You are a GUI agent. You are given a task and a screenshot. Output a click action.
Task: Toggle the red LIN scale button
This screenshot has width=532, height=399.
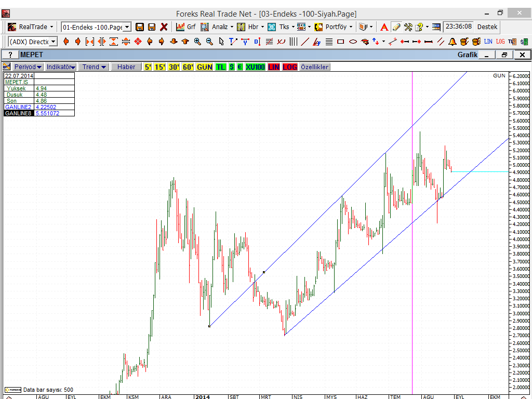click(274, 67)
